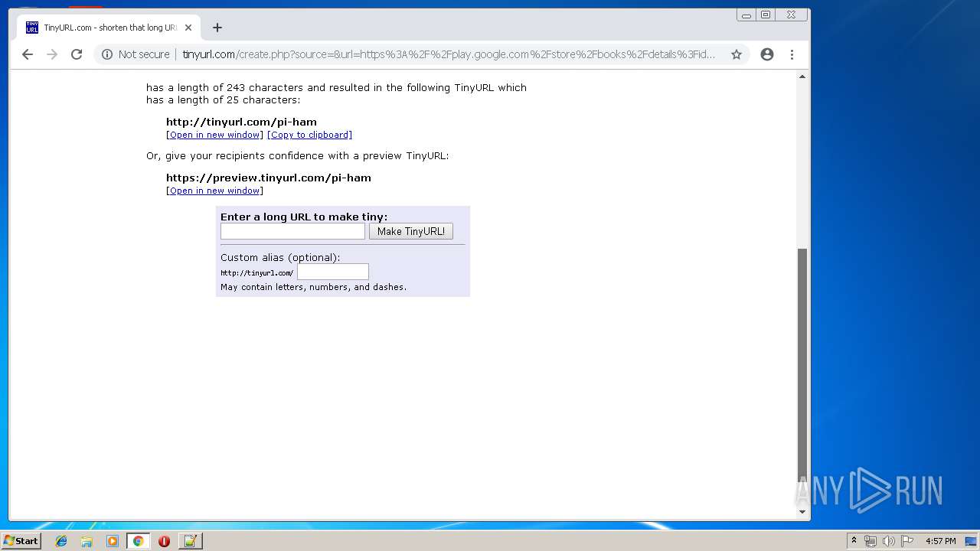Reload the TinyURL page
Image resolution: width=980 pixels, height=551 pixels.
(77, 54)
